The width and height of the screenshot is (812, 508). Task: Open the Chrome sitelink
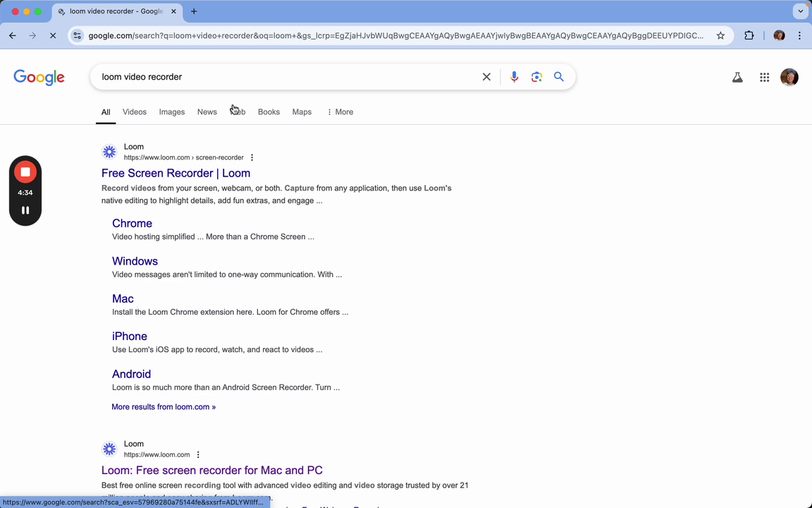point(132,224)
